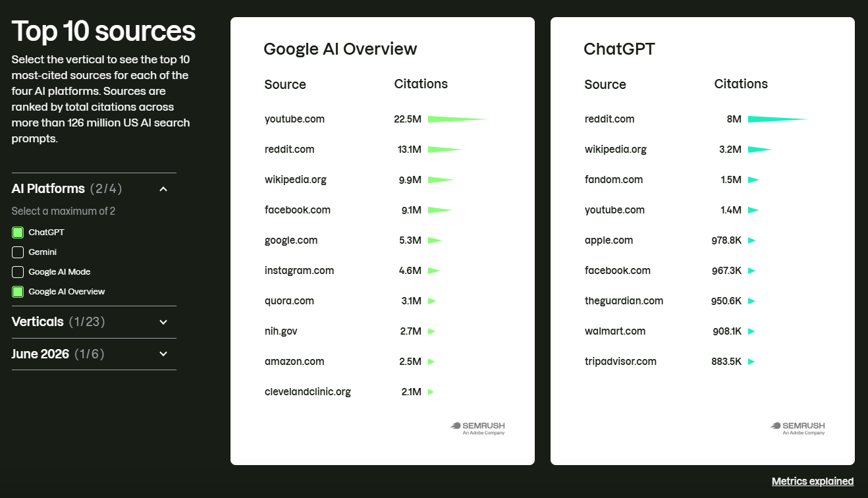Select reddit.com in Google AI Overview list
The width and height of the screenshot is (868, 498).
pyautogui.click(x=289, y=150)
